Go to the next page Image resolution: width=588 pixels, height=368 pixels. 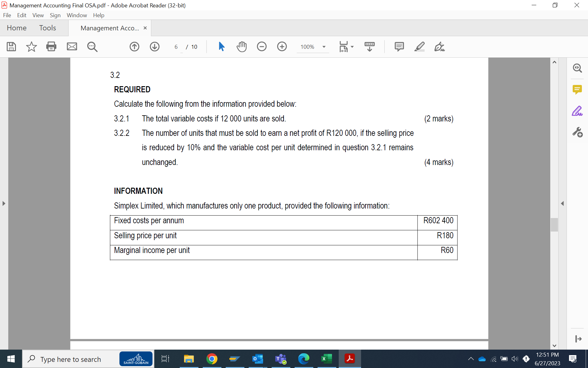point(155,47)
